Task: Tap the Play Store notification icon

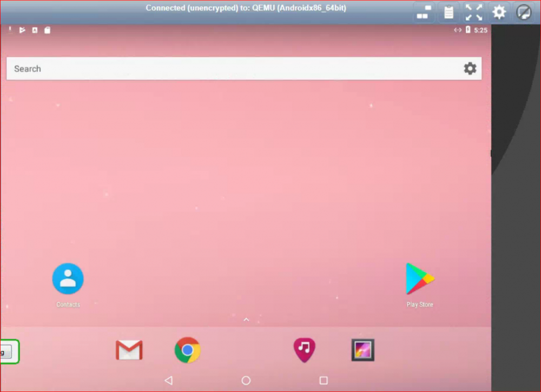Action: coord(22,30)
